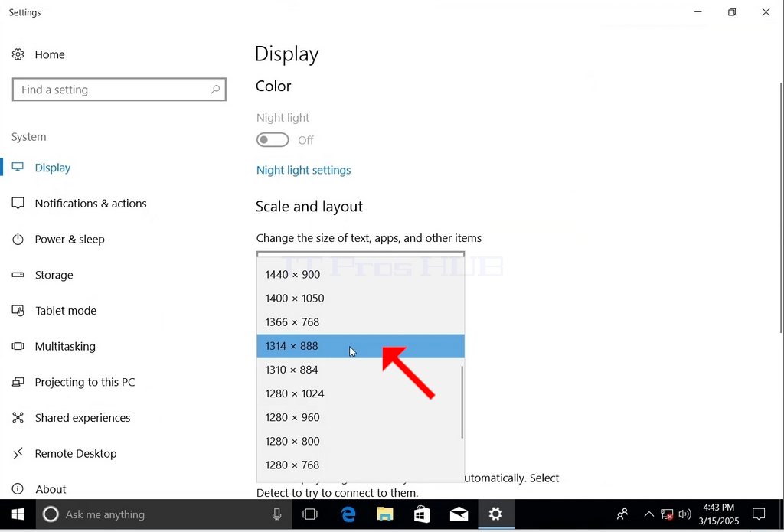
Task: Open Storage settings page
Action: pyautogui.click(x=54, y=275)
